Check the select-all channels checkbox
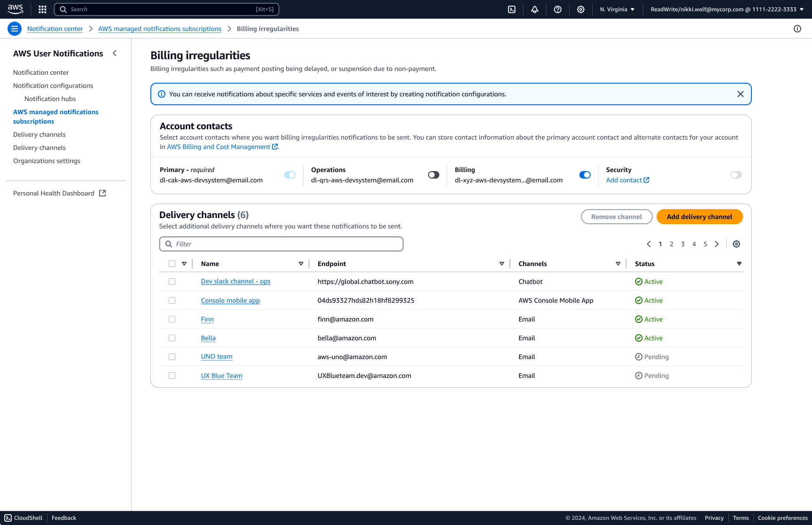The height and width of the screenshot is (525, 812). [x=172, y=264]
